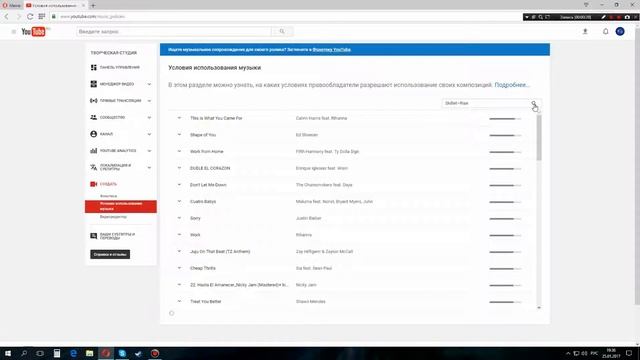Open the Opera menu button

(11, 5)
